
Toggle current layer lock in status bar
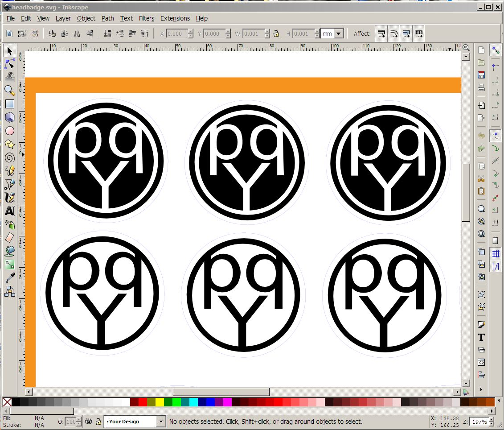pos(98,422)
